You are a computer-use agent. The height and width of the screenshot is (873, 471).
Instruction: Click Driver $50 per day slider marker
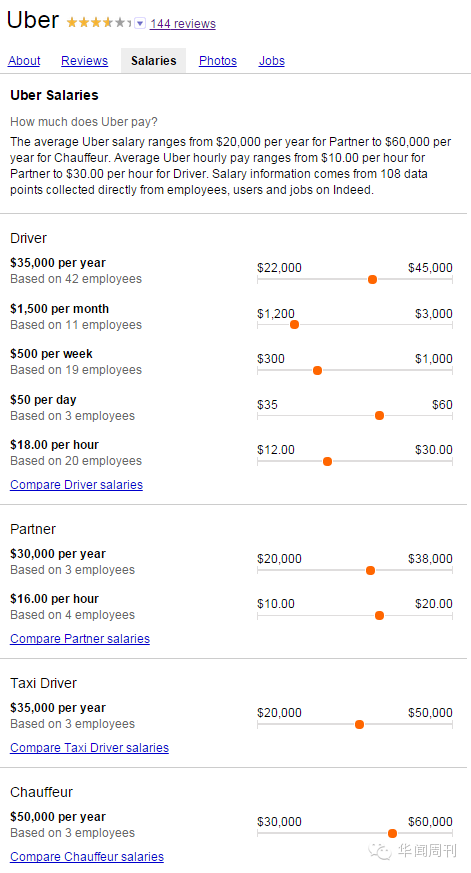[379, 415]
